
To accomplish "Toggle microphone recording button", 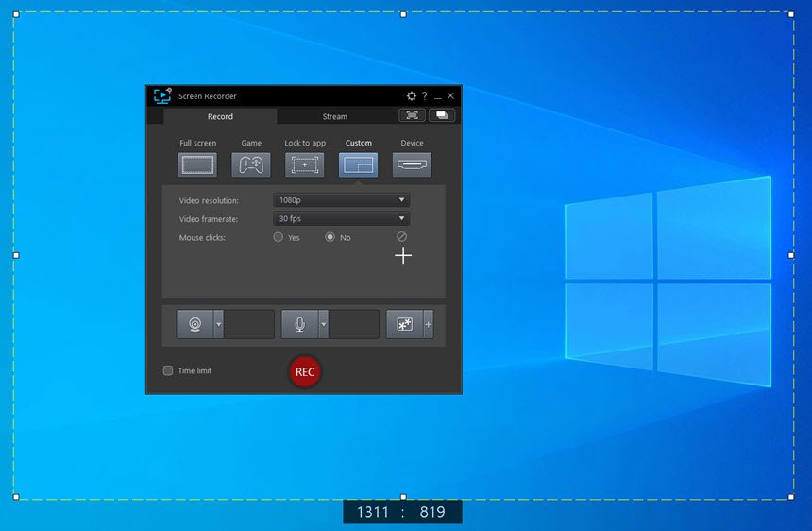I will pyautogui.click(x=299, y=324).
